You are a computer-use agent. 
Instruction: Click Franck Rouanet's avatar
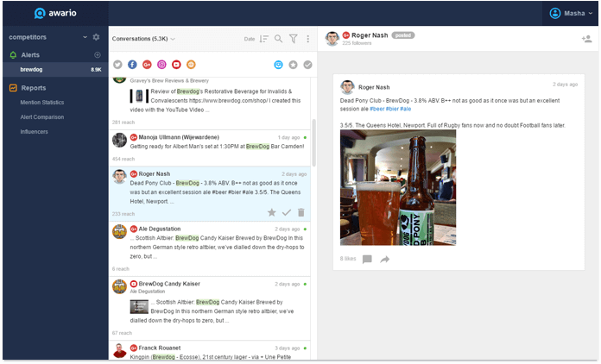point(119,350)
